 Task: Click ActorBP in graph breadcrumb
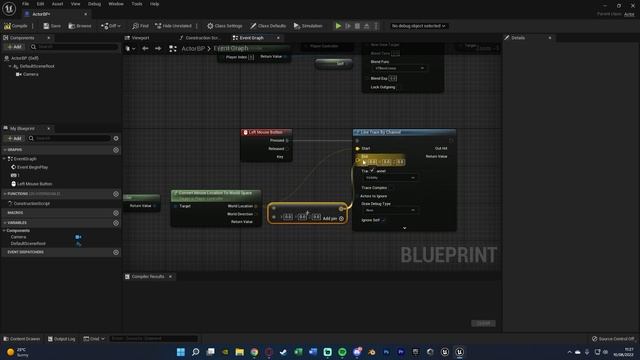(193, 49)
